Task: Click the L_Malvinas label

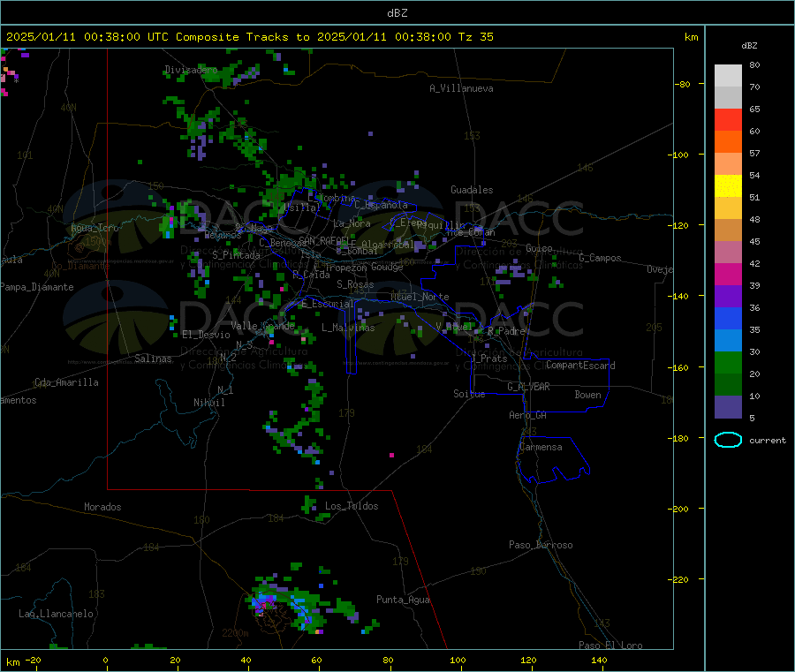Action: [348, 328]
